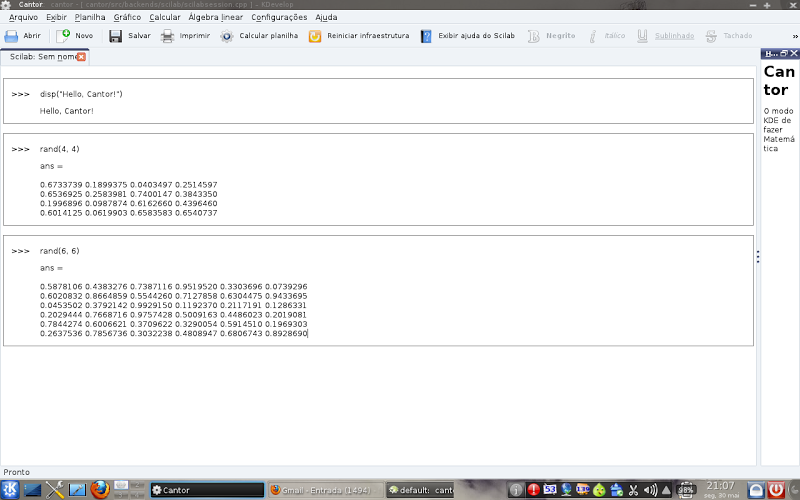This screenshot has width=800, height=500.
Task: Apply Itálico italic formatting icon
Action: click(592, 36)
